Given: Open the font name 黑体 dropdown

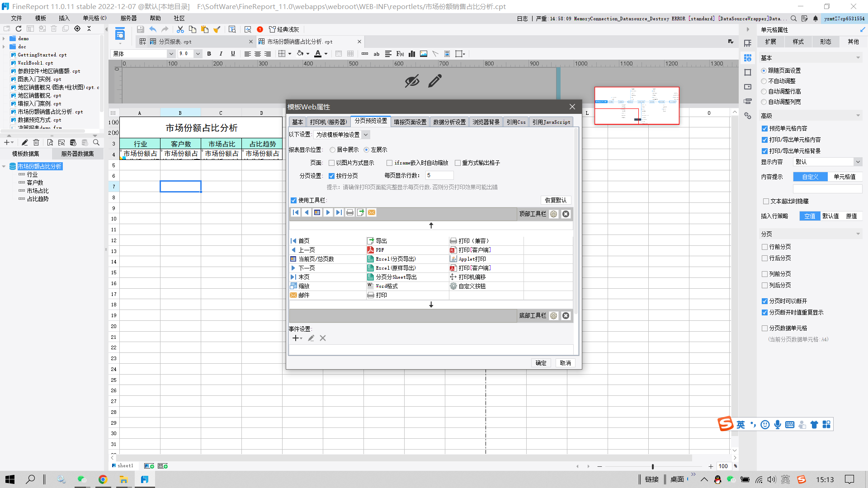Looking at the screenshot, I should [171, 54].
